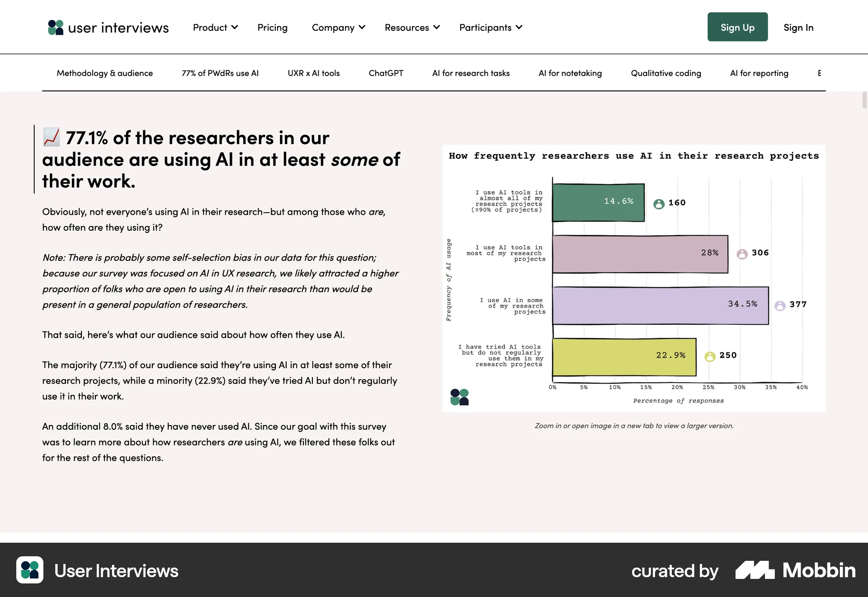868x597 pixels.
Task: Open the AI for notetaking section
Action: pyautogui.click(x=570, y=73)
